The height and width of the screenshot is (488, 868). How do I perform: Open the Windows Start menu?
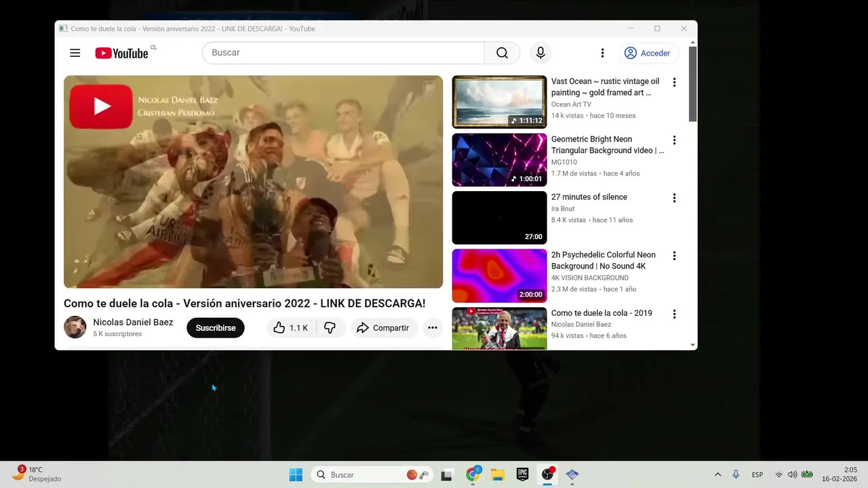(296, 474)
